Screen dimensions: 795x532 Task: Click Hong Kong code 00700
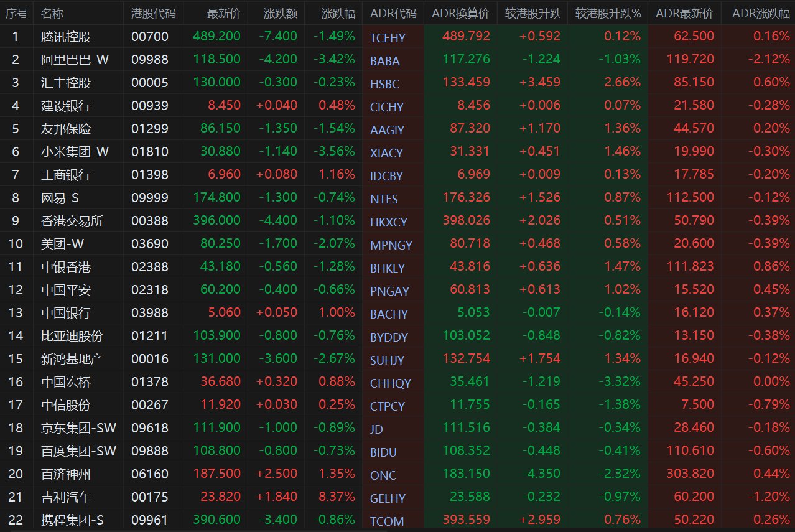(150, 37)
